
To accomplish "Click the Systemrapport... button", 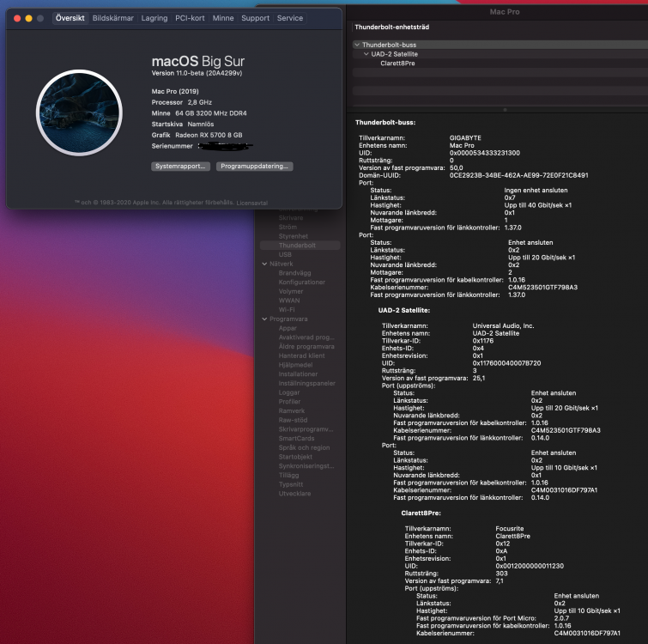I will pos(180,167).
